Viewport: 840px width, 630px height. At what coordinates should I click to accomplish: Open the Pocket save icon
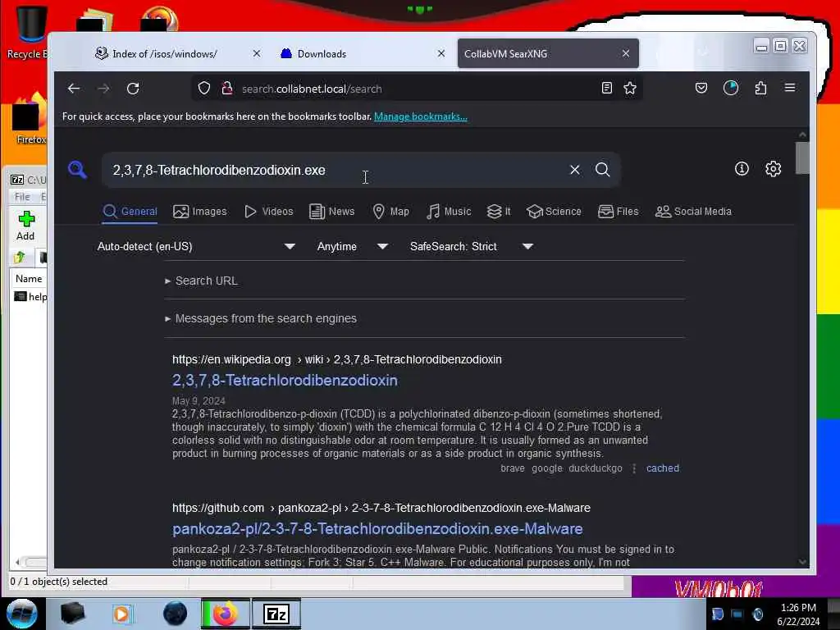pos(701,89)
